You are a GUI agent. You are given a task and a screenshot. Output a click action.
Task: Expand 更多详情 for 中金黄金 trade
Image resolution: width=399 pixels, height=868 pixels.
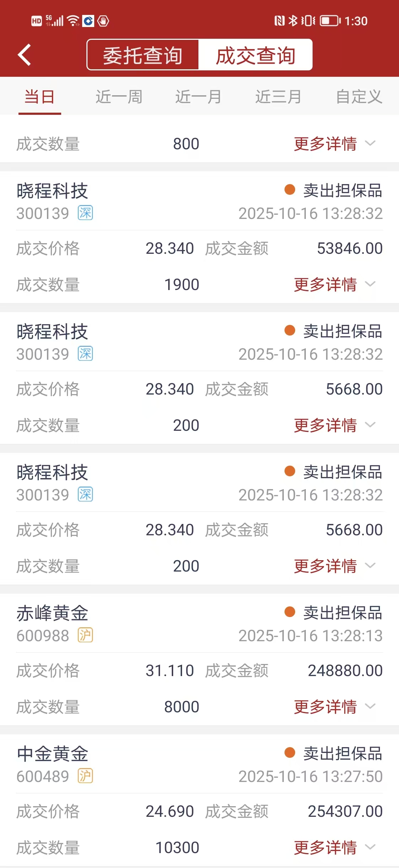pos(335,848)
